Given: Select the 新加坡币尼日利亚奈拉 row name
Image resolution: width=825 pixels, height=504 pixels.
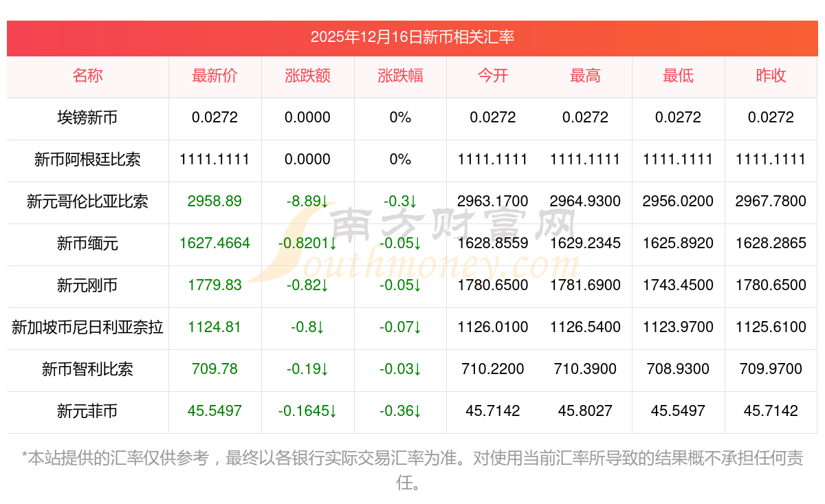Looking at the screenshot, I should tap(87, 327).
